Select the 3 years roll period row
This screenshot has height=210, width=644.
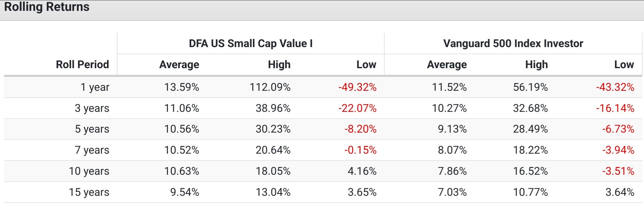pyautogui.click(x=92, y=108)
